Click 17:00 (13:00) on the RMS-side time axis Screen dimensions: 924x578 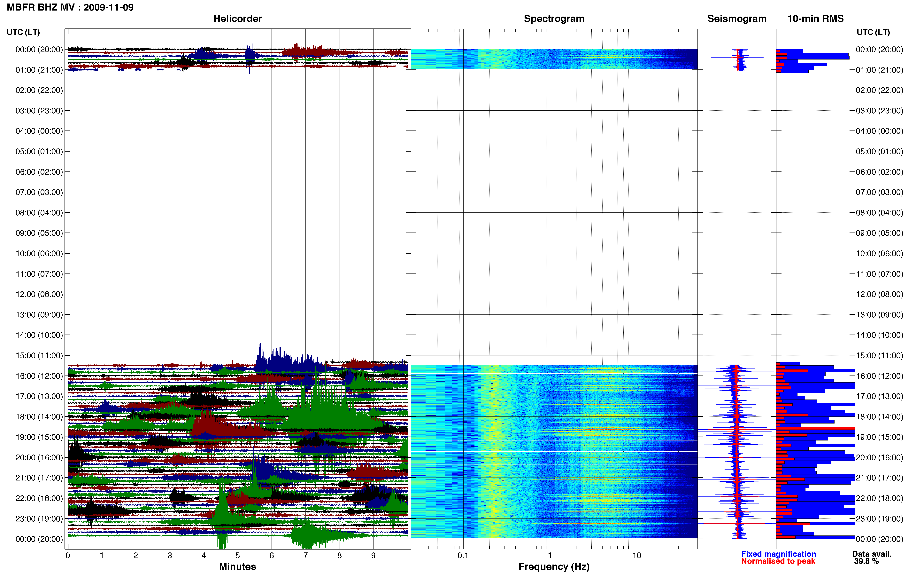[879, 396]
